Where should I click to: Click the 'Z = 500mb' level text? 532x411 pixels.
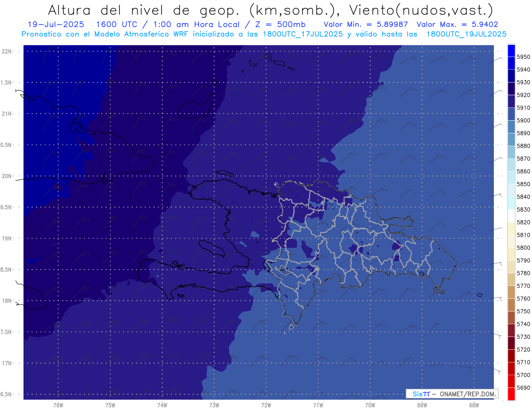click(x=280, y=25)
